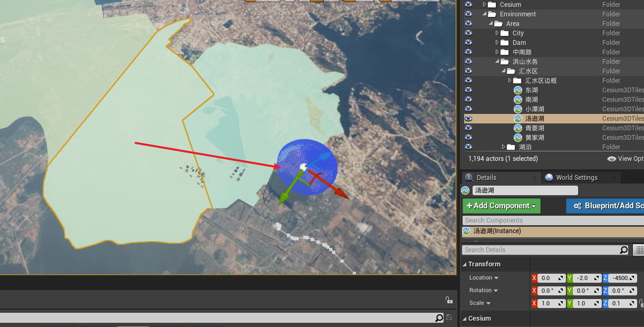Click the magnifier icon in the bottom search bar
The image size is (644, 327).
(x=439, y=318)
